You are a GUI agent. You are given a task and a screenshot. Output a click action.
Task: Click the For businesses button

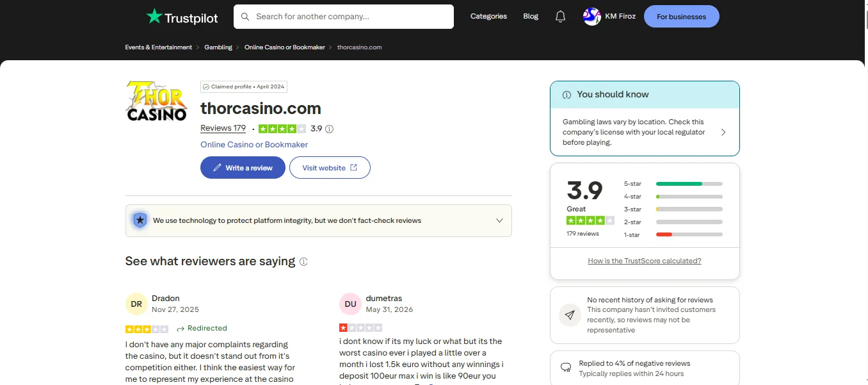click(682, 17)
